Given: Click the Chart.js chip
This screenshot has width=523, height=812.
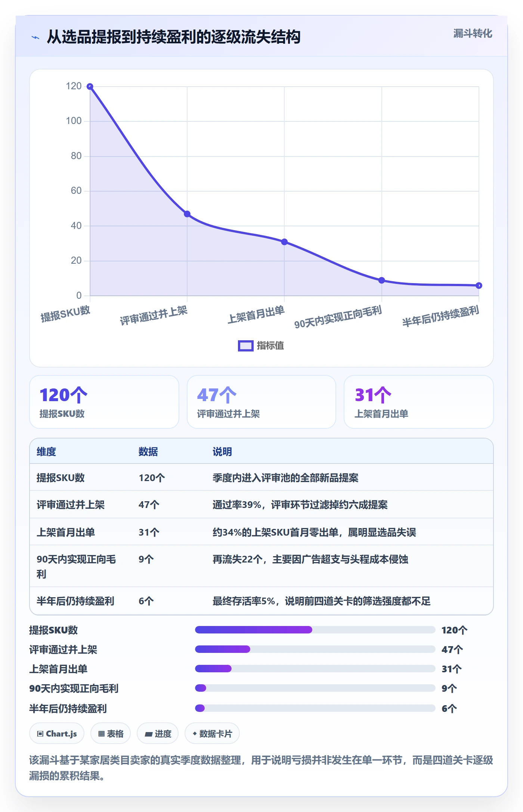Looking at the screenshot, I should 57,734.
